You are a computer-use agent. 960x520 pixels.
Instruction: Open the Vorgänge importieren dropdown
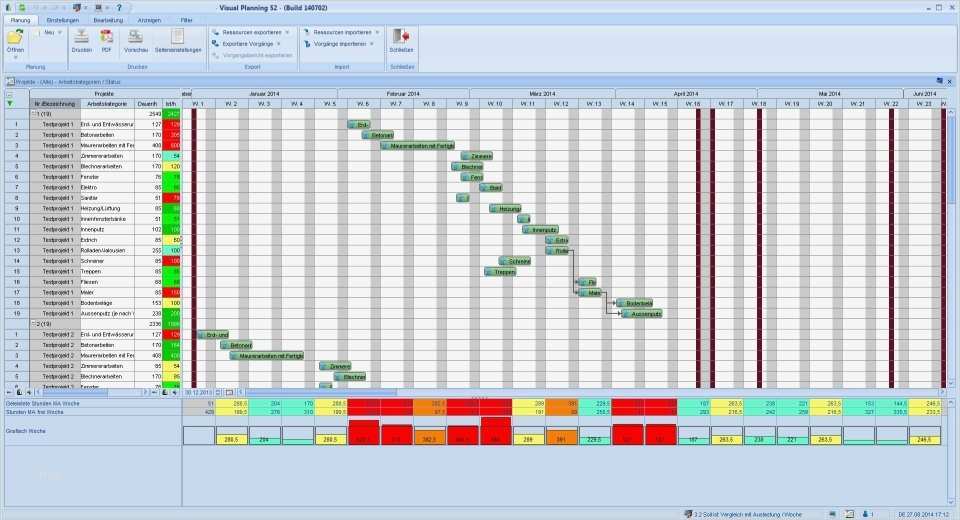tap(372, 43)
